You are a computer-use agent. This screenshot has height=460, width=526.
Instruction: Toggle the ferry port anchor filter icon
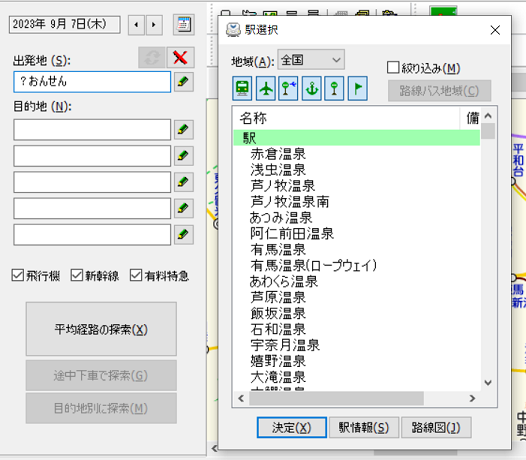[312, 89]
